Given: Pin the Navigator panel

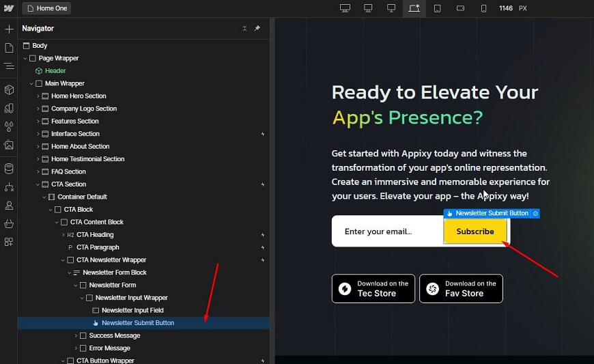Looking at the screenshot, I should click(x=257, y=29).
